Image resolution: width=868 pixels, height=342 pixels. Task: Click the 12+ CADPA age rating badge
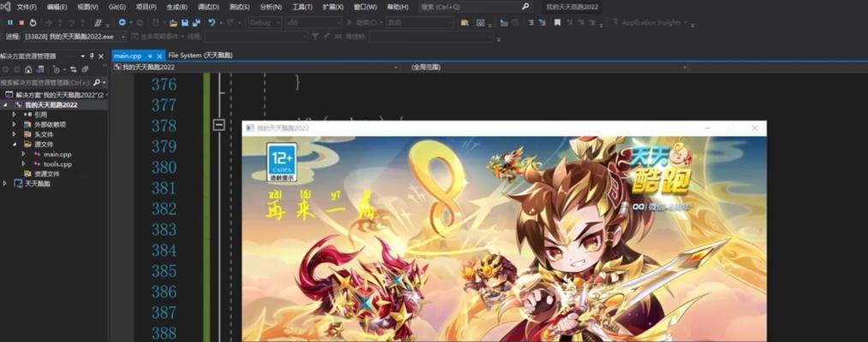pos(282,162)
